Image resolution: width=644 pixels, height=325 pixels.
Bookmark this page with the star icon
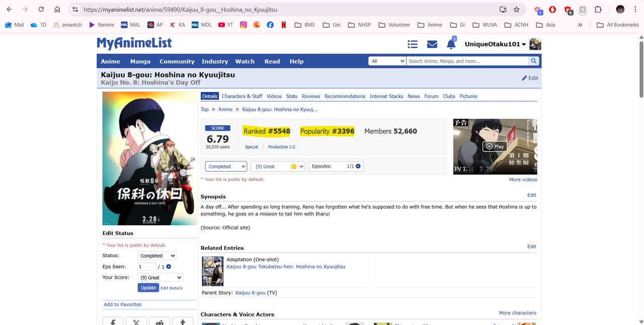(x=517, y=10)
